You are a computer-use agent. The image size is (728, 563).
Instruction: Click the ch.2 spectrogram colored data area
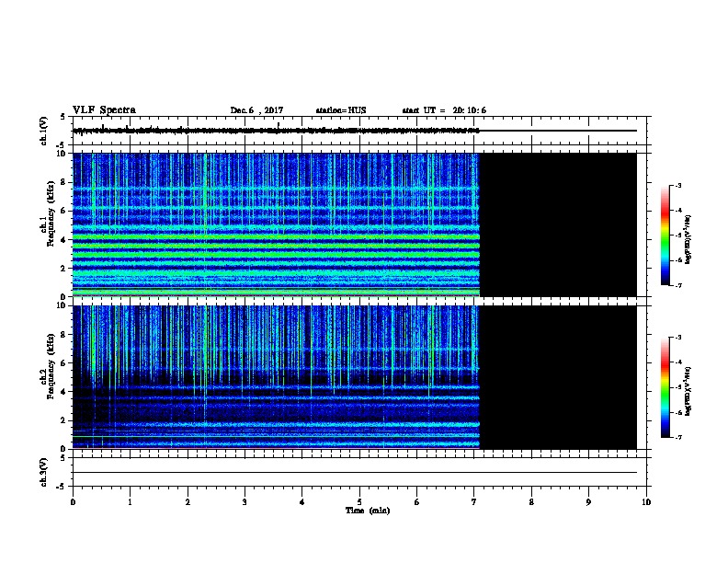pos(276,377)
